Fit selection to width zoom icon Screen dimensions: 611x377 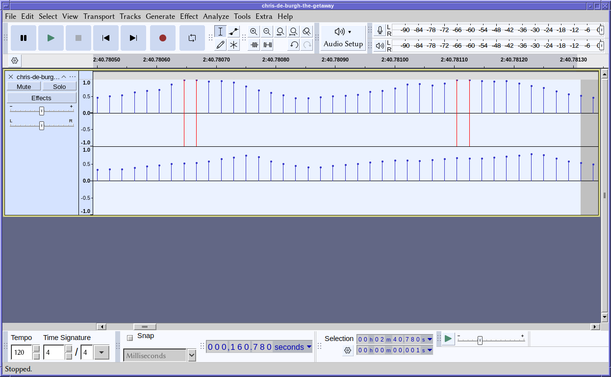click(280, 32)
